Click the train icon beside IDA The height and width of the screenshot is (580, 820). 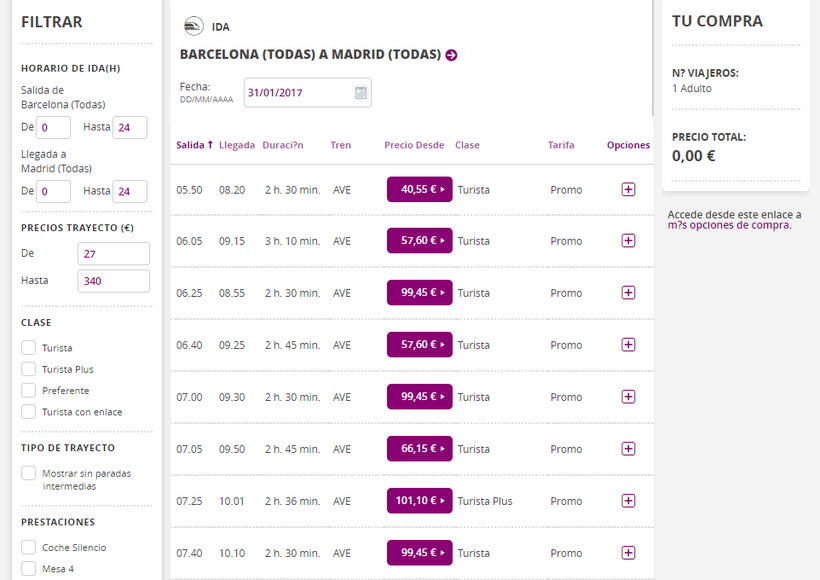(193, 27)
